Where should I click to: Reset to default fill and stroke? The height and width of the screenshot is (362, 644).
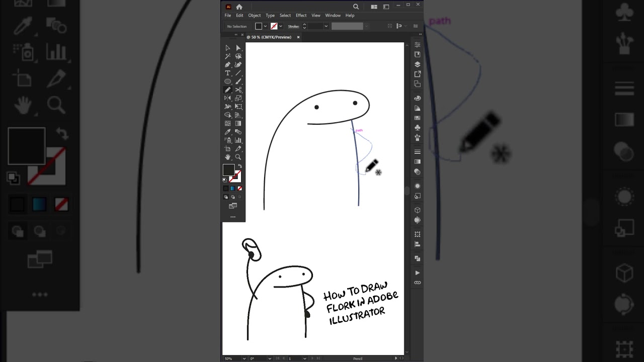tap(225, 179)
